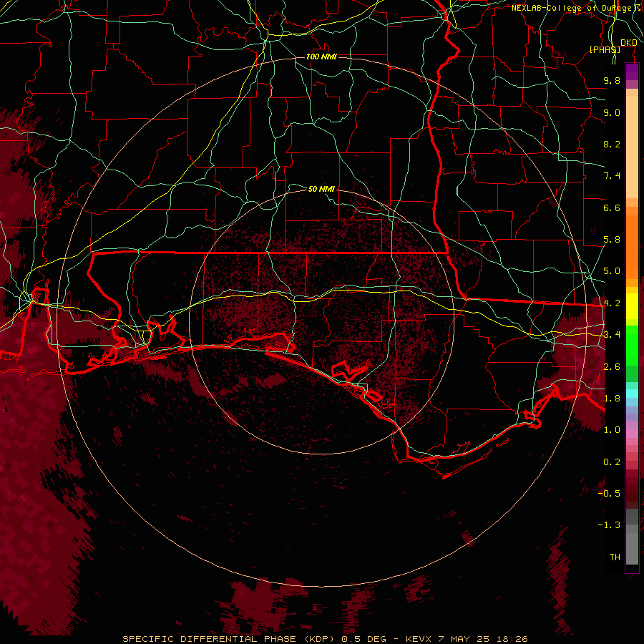Click the "-1.3" scale value
The height and width of the screenshot is (644, 644).
[x=609, y=525]
